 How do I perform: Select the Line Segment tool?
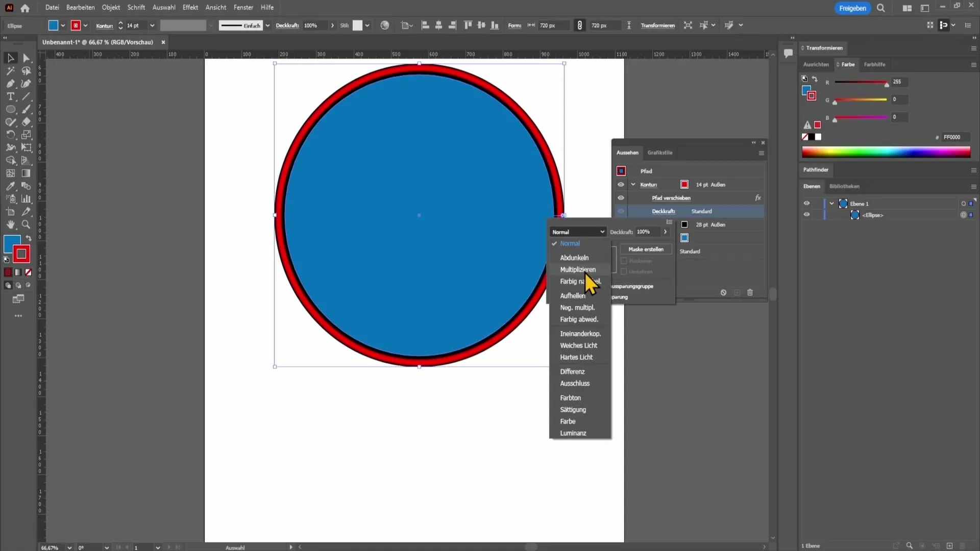27,96
